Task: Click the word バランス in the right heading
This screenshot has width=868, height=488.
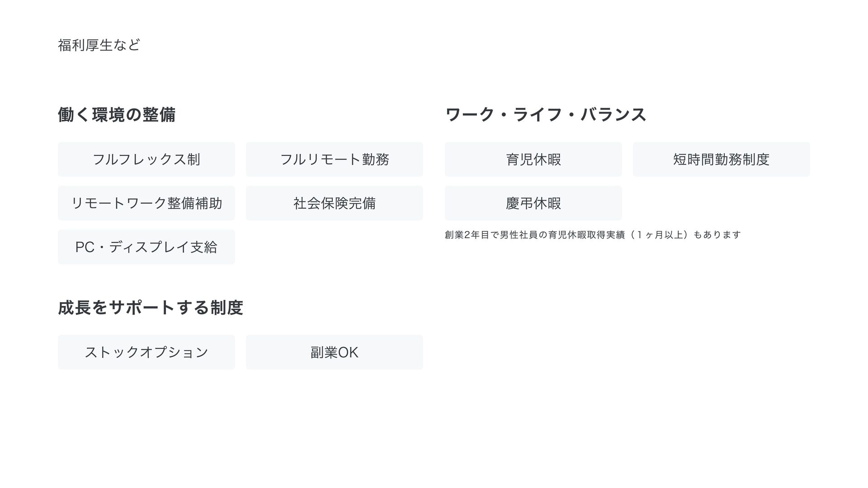Action: point(613,115)
